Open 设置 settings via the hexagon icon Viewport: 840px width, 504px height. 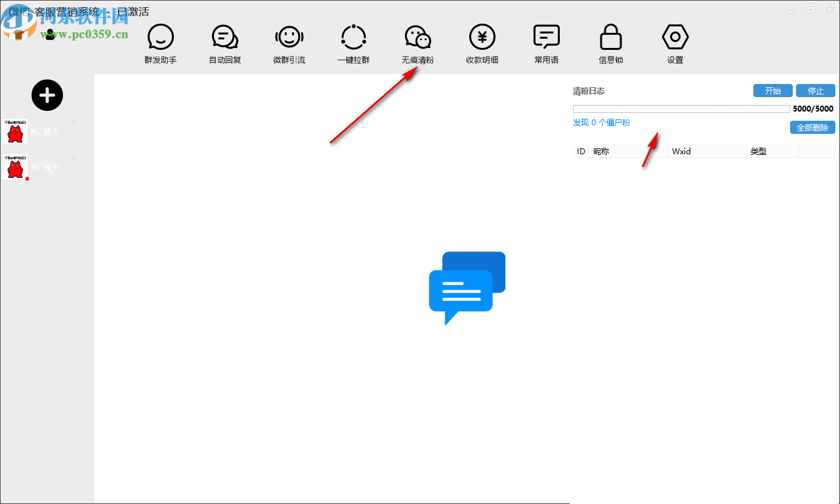(675, 44)
